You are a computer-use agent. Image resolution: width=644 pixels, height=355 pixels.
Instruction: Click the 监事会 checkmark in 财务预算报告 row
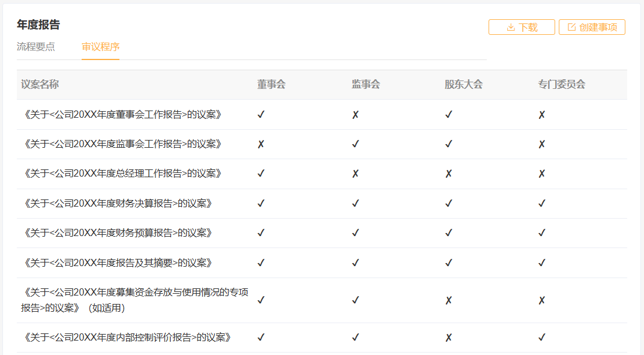pos(356,233)
